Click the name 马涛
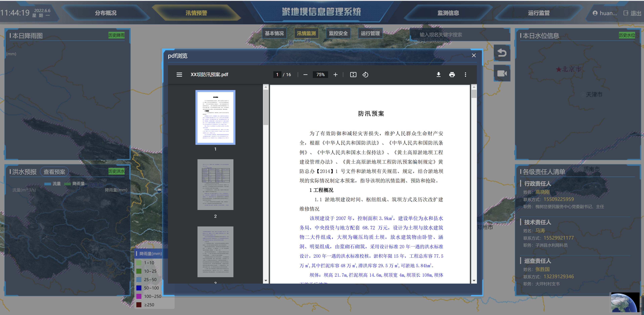Image resolution: width=644 pixels, height=315 pixels. coord(540,230)
